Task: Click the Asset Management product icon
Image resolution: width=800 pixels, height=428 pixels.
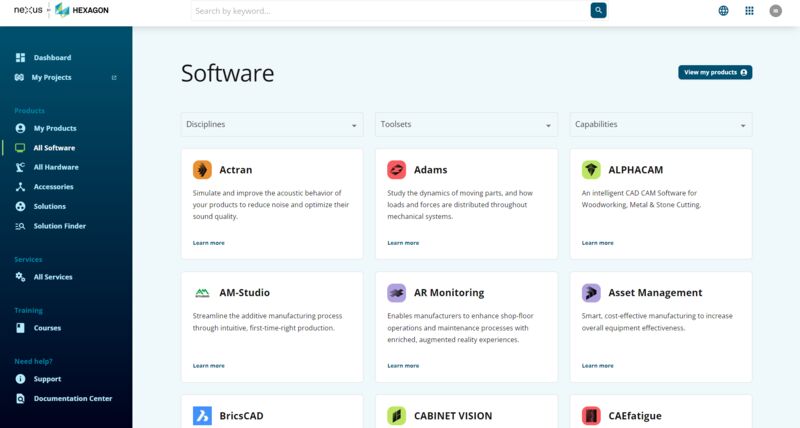Action: [x=591, y=293]
